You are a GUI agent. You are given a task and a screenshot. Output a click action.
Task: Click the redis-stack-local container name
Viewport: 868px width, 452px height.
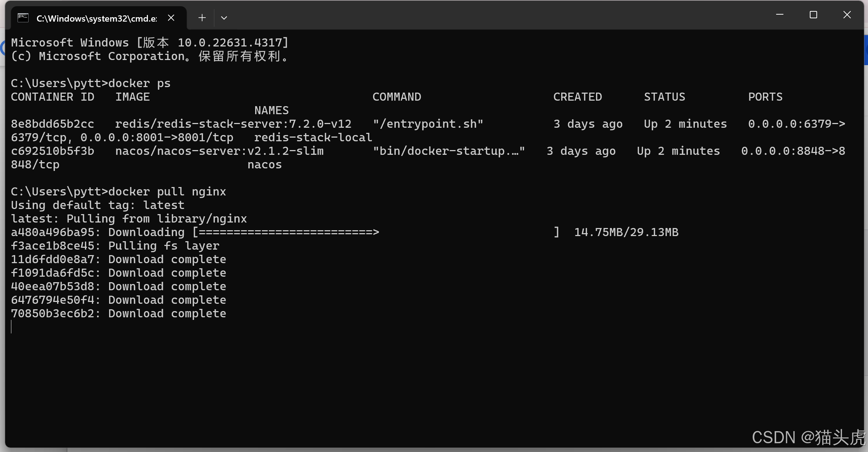pos(313,138)
